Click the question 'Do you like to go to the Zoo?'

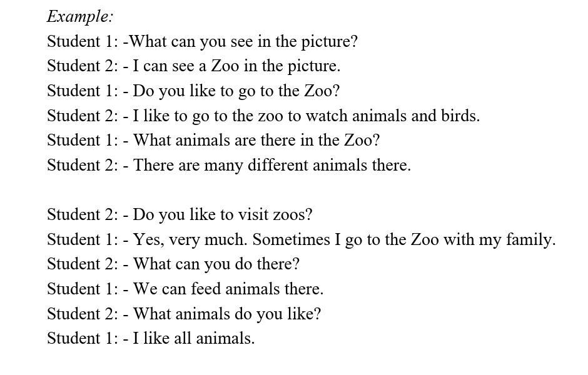(x=236, y=91)
